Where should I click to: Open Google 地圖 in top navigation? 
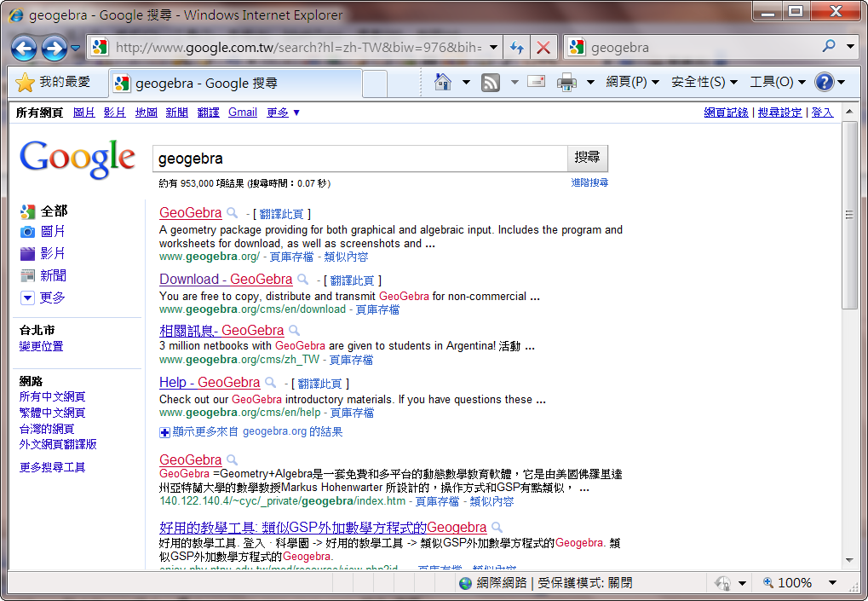147,113
